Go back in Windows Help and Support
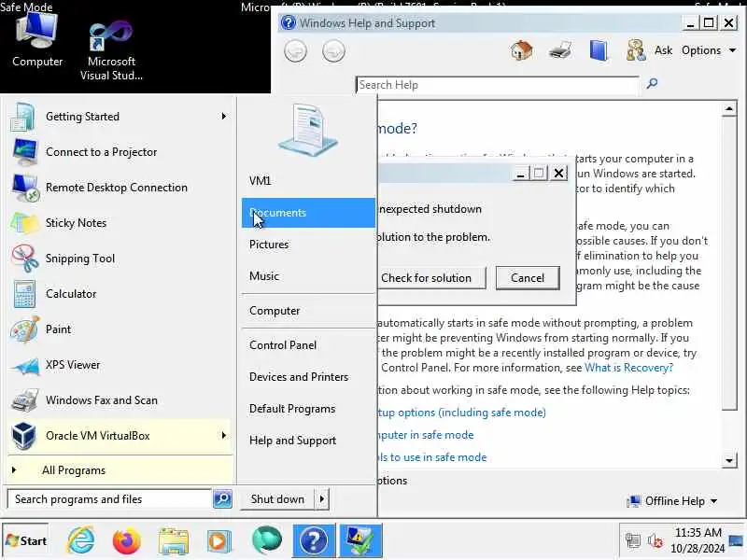Screen dimensions: 747x560 [x=295, y=51]
